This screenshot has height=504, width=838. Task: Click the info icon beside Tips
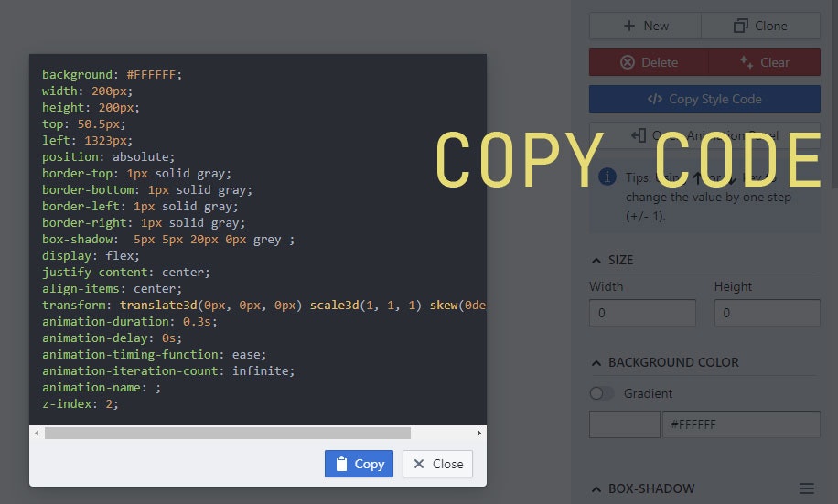(x=607, y=177)
